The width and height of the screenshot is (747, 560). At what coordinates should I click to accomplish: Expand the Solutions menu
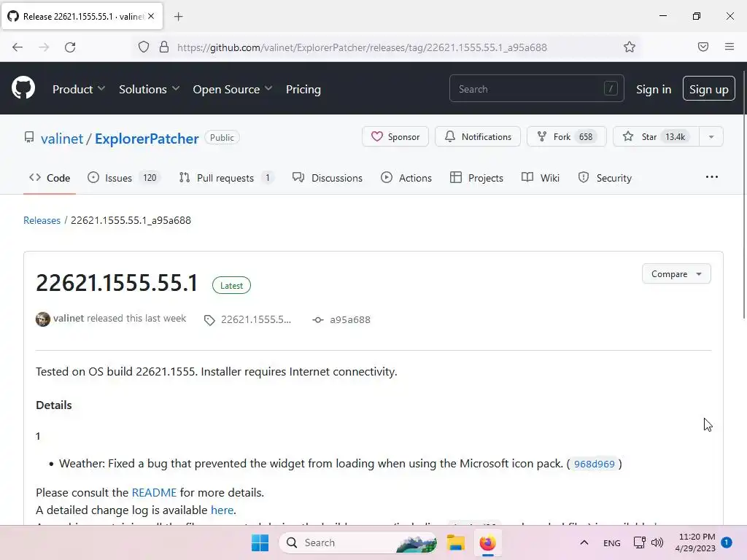click(x=149, y=89)
